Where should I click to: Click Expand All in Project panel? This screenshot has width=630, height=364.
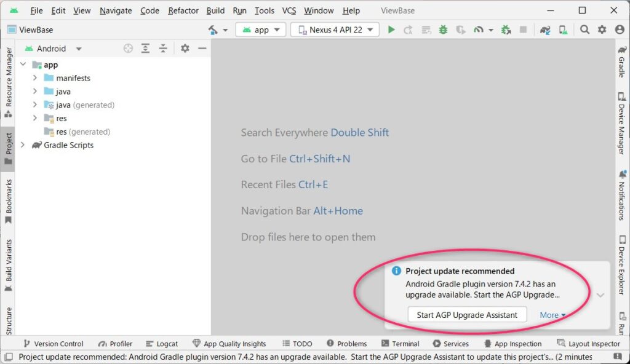click(x=145, y=49)
